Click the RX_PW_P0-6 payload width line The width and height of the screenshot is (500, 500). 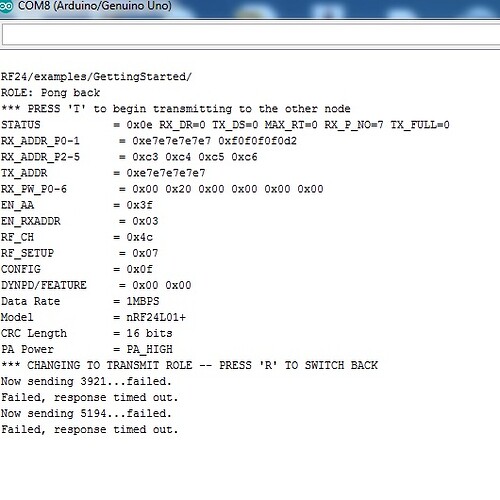pyautogui.click(x=162, y=189)
